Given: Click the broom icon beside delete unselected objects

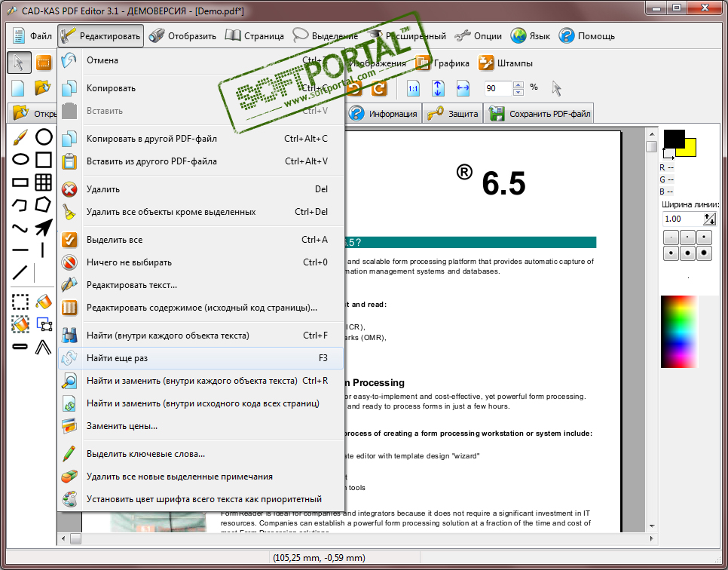Looking at the screenshot, I should 69,212.
